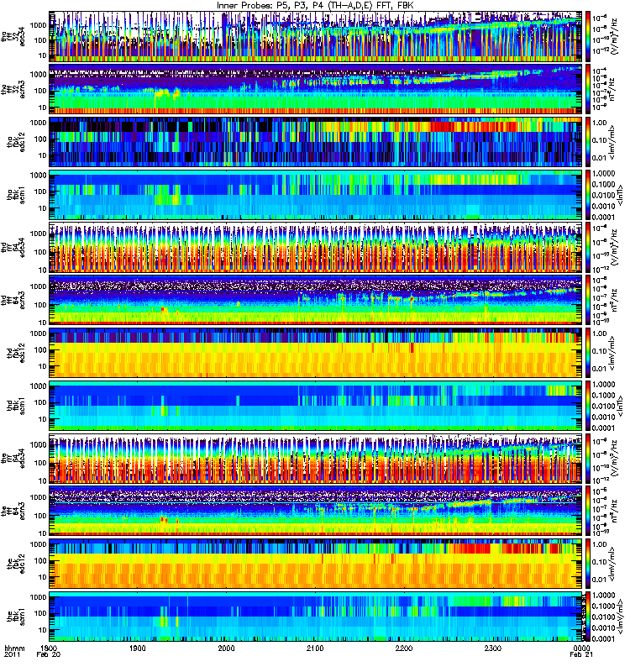
Task: Click the "the fff 64 edc34" y-axis label
Action: (13, 458)
